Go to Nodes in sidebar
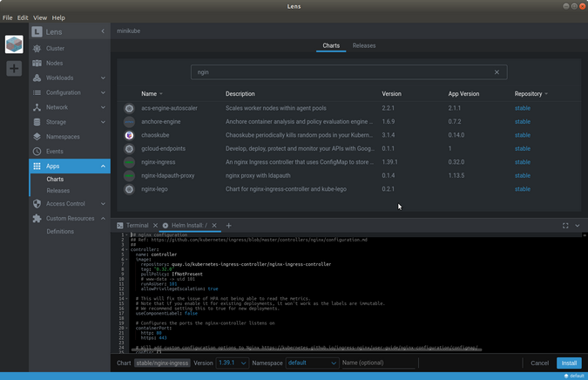The image size is (588, 380). 54,64
